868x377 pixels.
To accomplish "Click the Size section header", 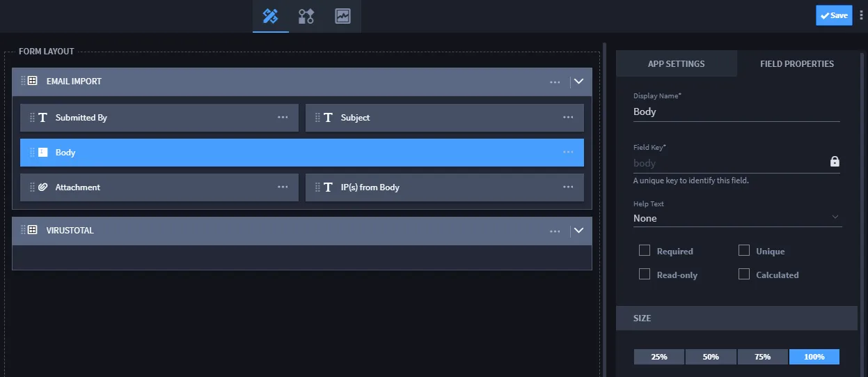I will pyautogui.click(x=736, y=318).
